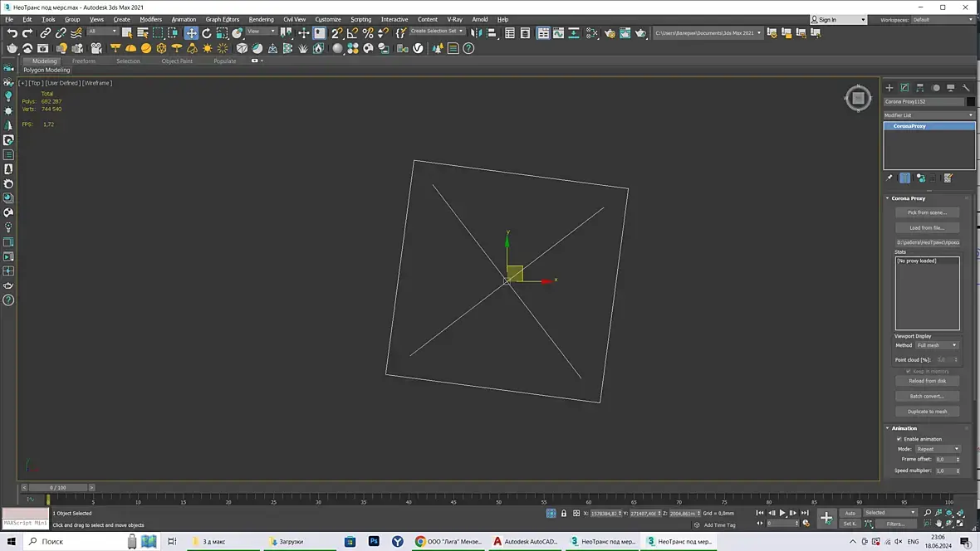The height and width of the screenshot is (551, 980).
Task: Click the object color swatch beside name
Action: point(971,101)
